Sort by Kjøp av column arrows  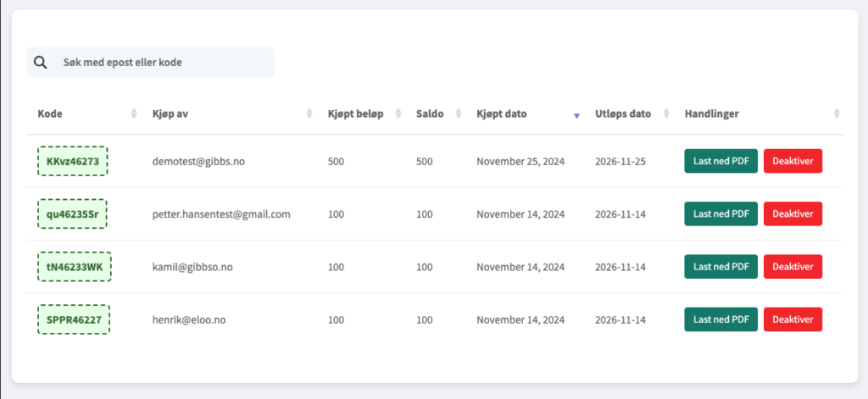point(310,114)
